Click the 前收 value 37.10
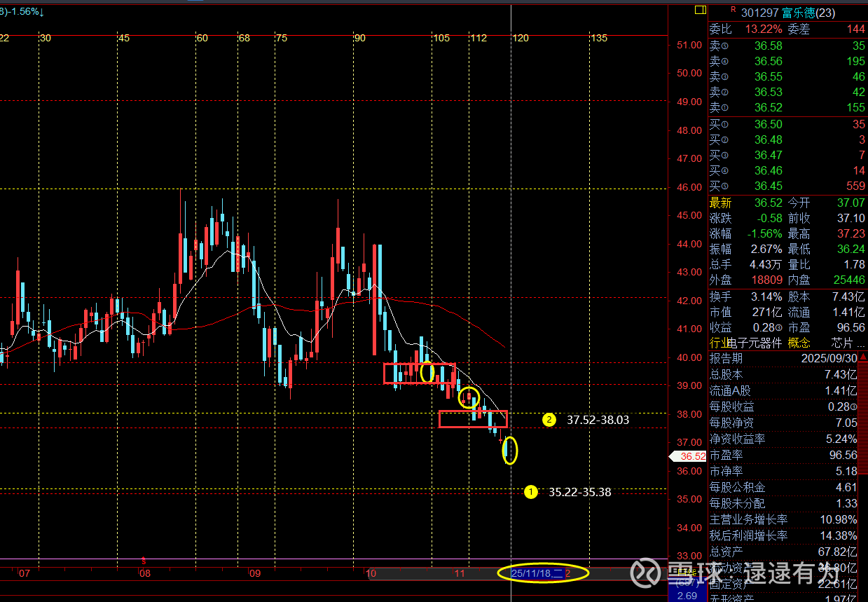Image resolution: width=868 pixels, height=602 pixels. click(850, 219)
